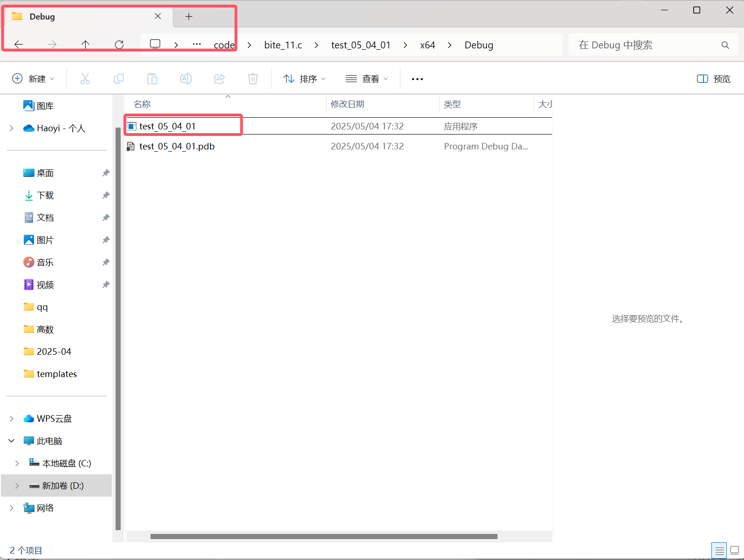The width and height of the screenshot is (744, 560).
Task: Open 文档 in the navigation pane
Action: [45, 218]
